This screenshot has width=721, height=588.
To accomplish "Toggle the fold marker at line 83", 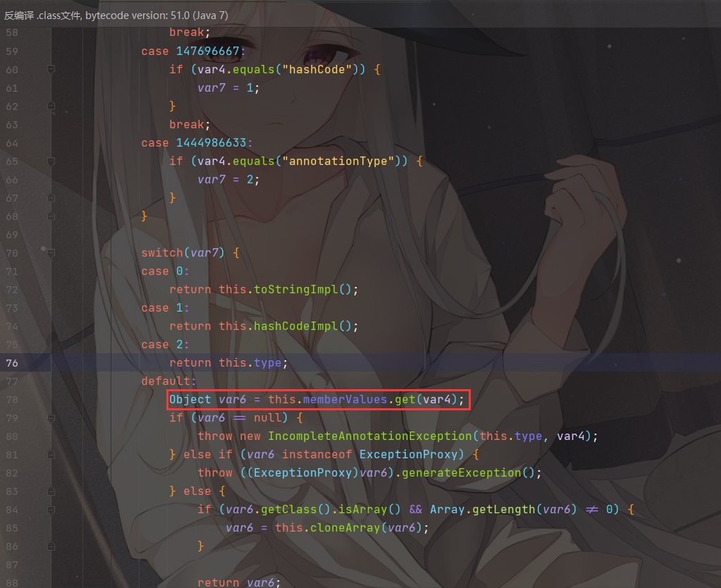I will [51, 492].
